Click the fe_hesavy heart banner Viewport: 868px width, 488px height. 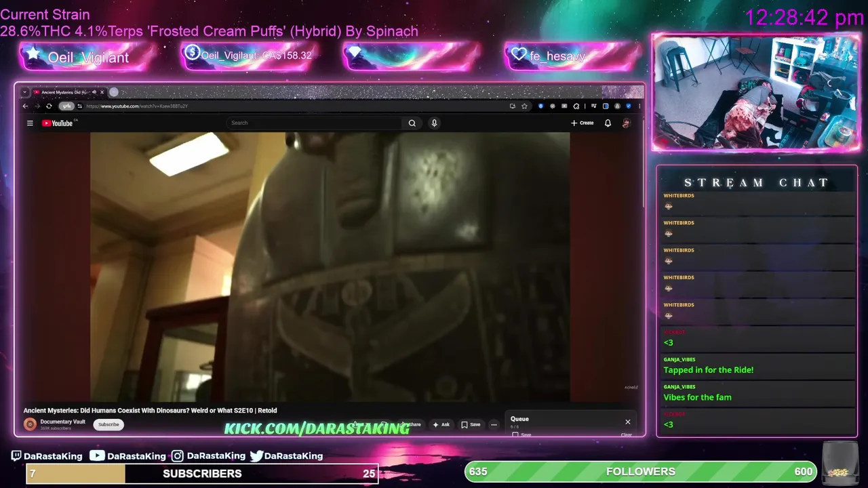pos(572,56)
